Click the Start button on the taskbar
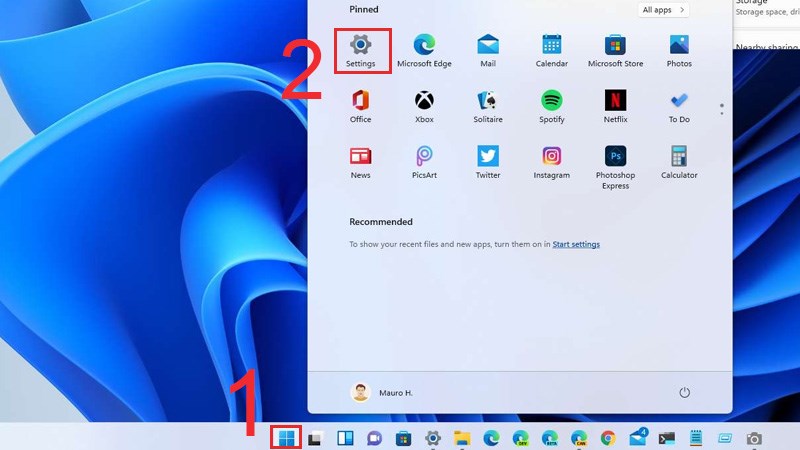Viewport: 800px width, 450px height. 286,438
